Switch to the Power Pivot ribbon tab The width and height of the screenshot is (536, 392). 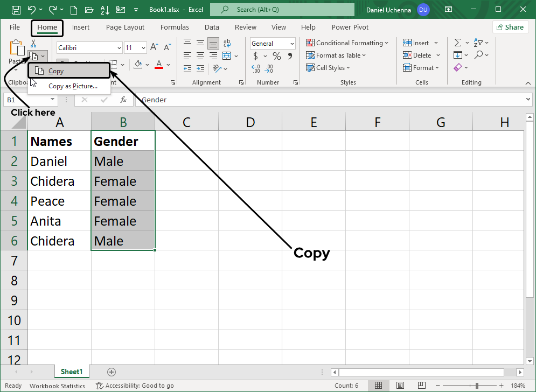point(350,27)
